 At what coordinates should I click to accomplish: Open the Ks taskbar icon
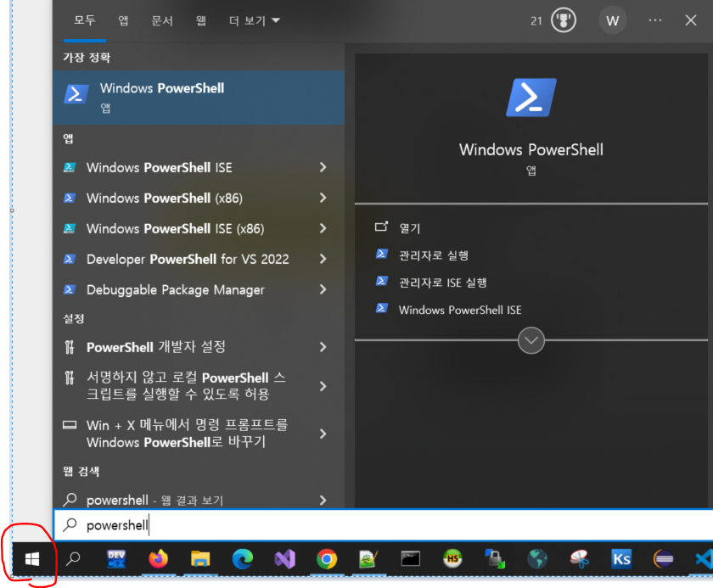621,559
